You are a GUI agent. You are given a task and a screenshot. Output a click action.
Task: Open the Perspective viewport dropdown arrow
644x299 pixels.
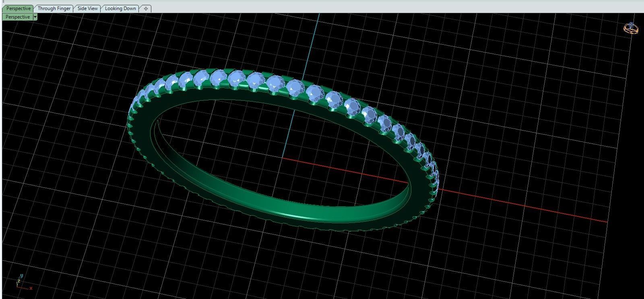(x=35, y=17)
